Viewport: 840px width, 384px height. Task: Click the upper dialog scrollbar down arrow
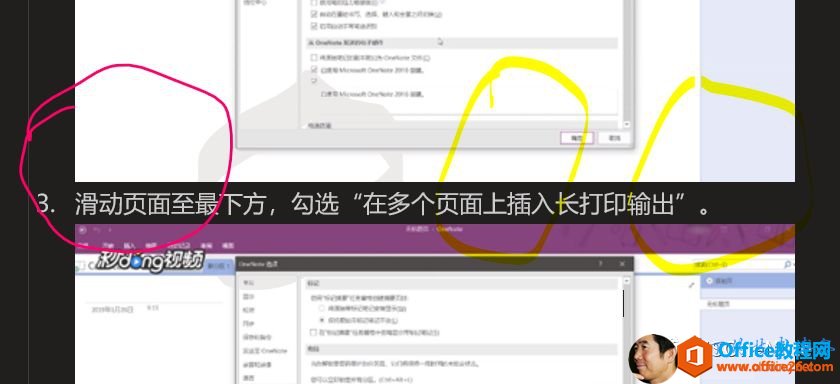point(627,124)
